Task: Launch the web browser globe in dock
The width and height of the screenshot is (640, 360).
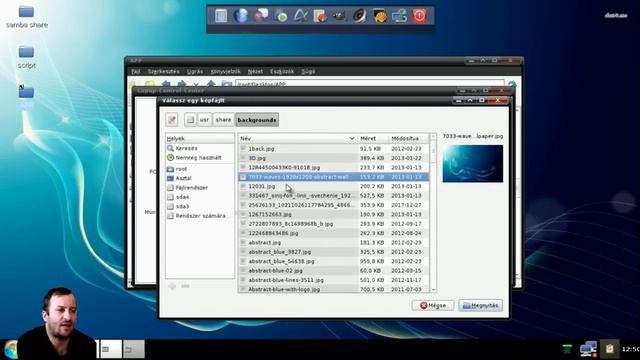Action: [x=240, y=16]
